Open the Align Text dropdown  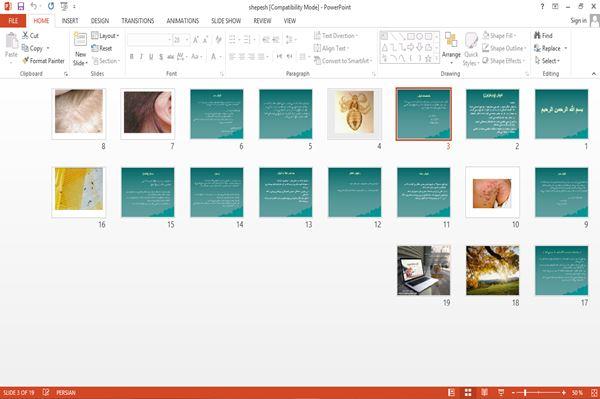click(331, 48)
